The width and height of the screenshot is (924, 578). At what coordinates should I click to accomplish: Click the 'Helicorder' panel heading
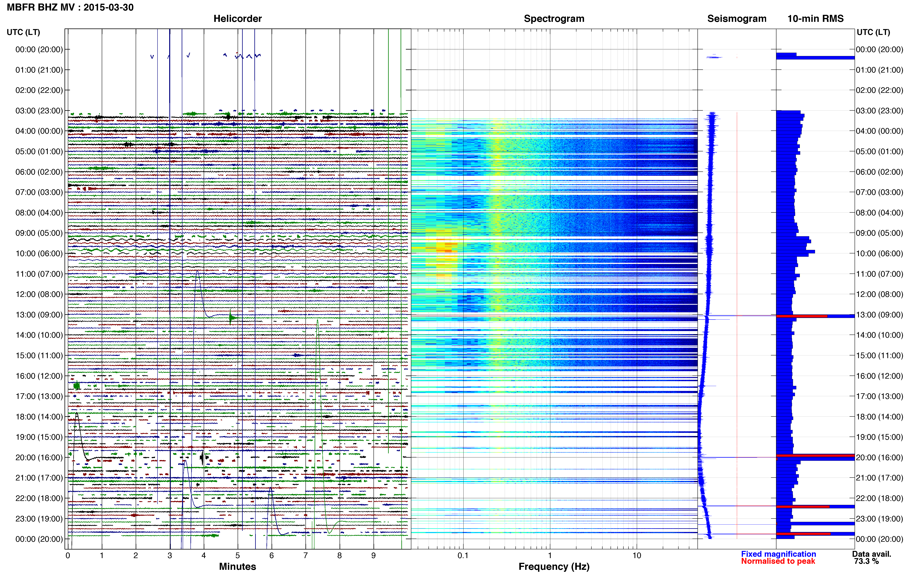[x=237, y=19]
